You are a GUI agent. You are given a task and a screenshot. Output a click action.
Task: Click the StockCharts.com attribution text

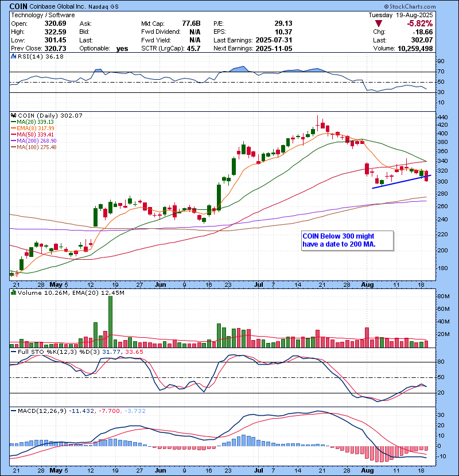[x=410, y=6]
